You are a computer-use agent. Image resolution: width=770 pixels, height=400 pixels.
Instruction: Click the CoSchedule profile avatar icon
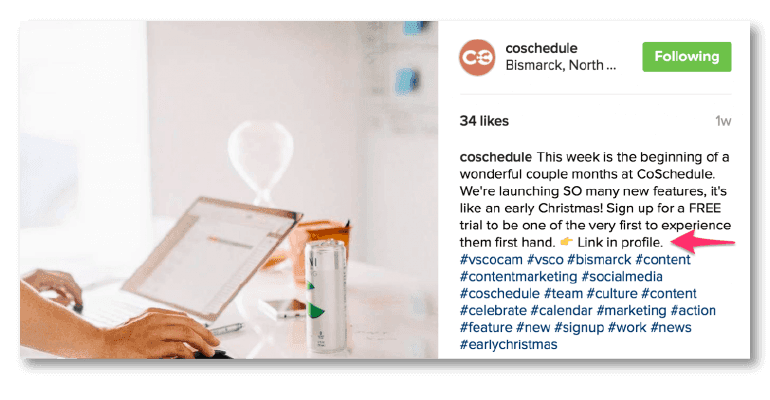tap(477, 57)
